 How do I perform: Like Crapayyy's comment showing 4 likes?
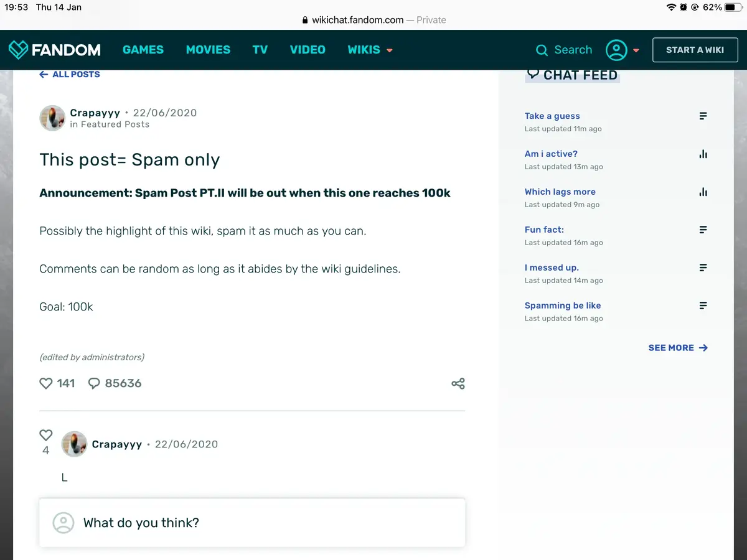point(45,435)
